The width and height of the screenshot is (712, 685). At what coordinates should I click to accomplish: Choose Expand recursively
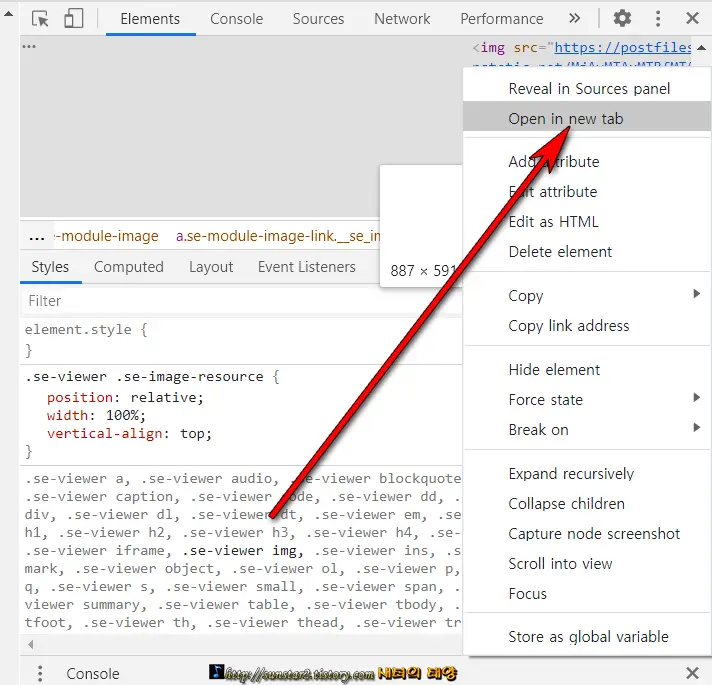[x=587, y=473]
